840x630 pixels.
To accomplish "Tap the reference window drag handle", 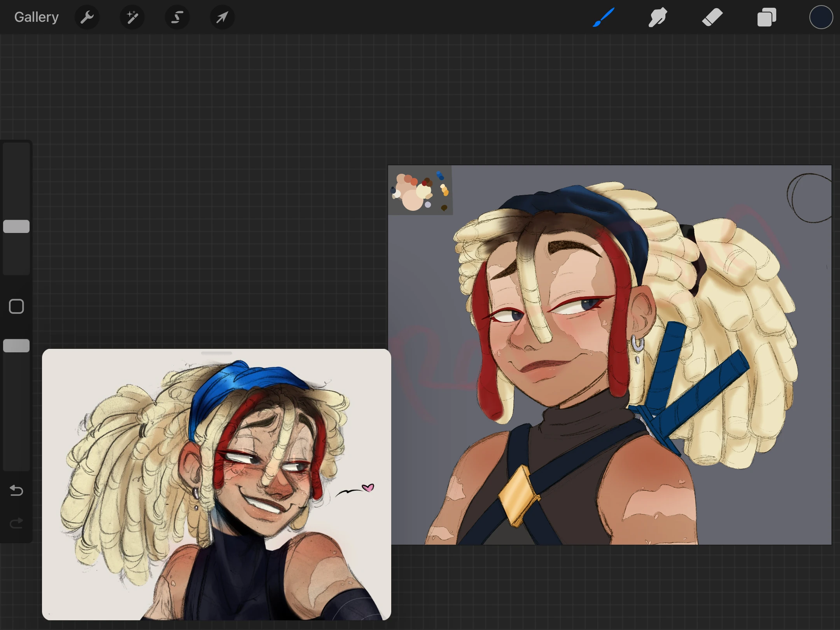I will coord(216,352).
